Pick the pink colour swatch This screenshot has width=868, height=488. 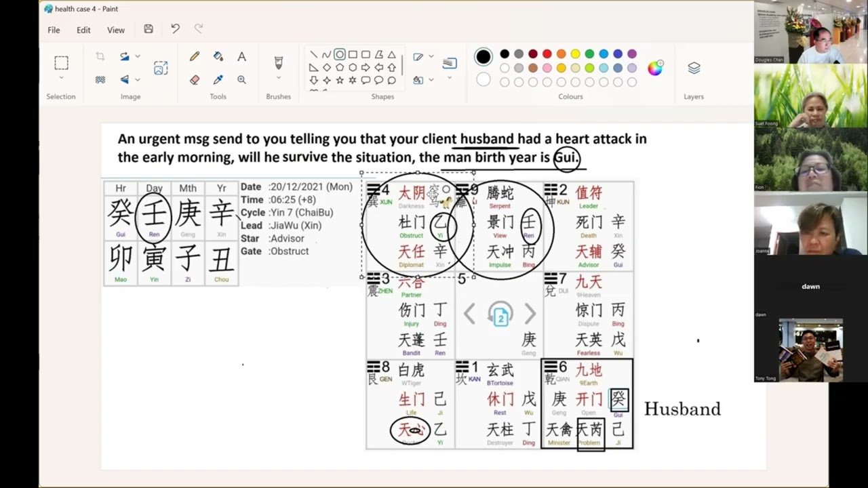click(x=547, y=68)
